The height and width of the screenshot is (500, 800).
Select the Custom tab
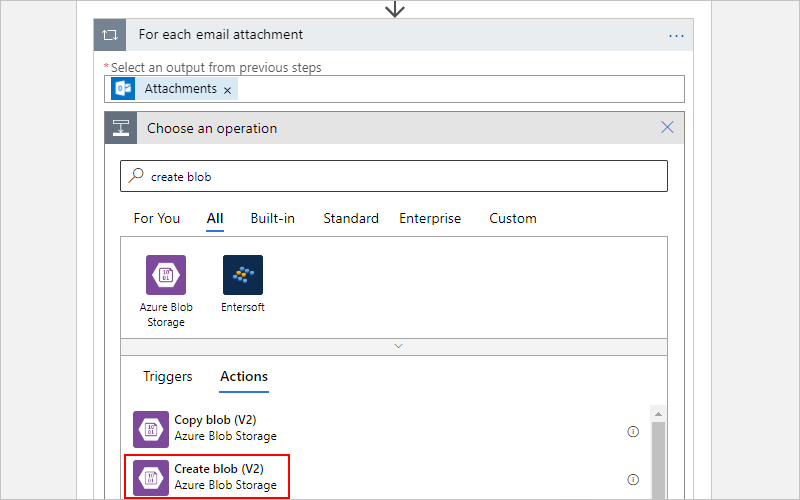[513, 218]
